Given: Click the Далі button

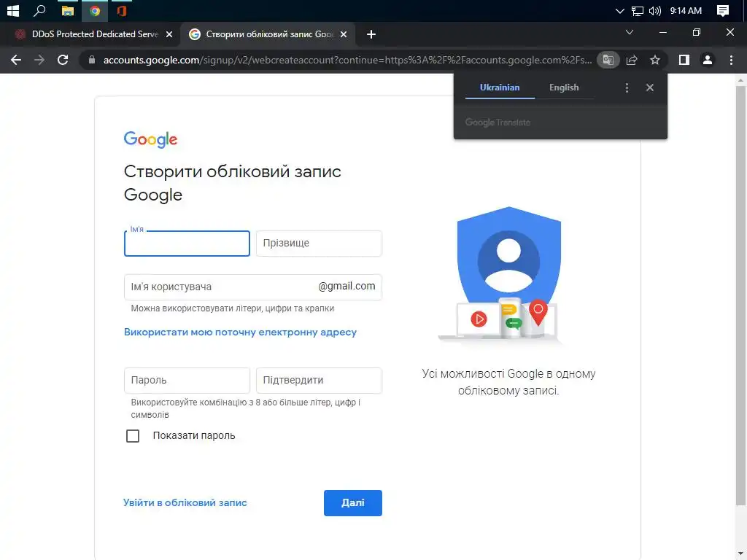Looking at the screenshot, I should click(x=353, y=503).
